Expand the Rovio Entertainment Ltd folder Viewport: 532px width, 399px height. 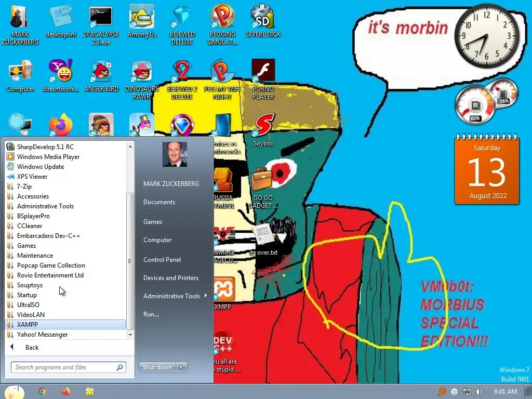[x=65, y=275]
